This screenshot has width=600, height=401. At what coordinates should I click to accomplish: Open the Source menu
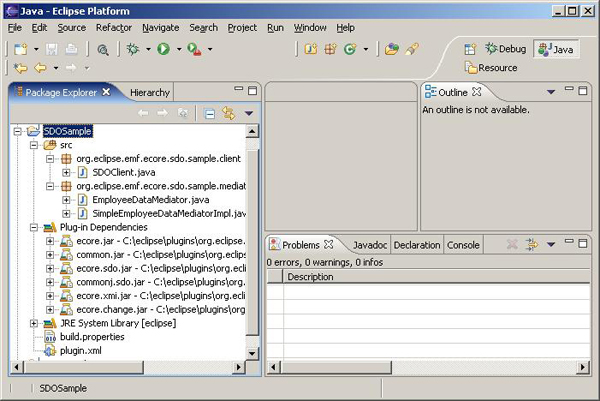coord(72,28)
